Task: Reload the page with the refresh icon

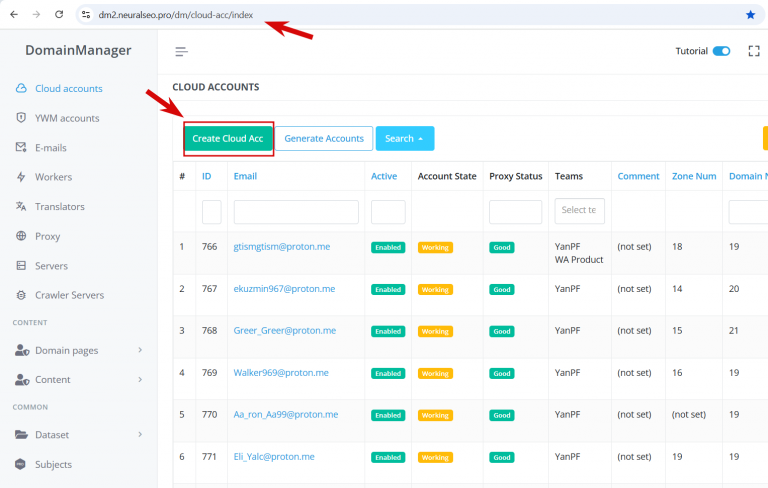Action: [x=59, y=15]
